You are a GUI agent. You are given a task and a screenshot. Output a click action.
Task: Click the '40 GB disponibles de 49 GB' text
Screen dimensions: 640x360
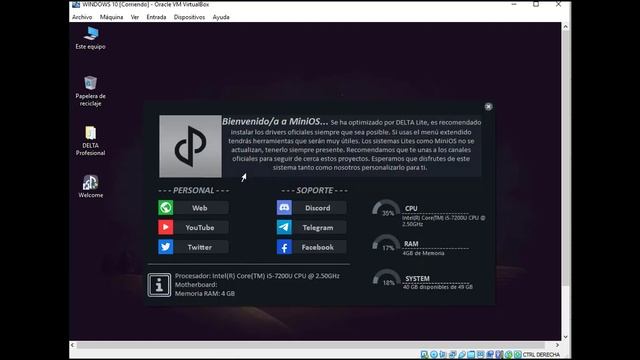coord(438,287)
